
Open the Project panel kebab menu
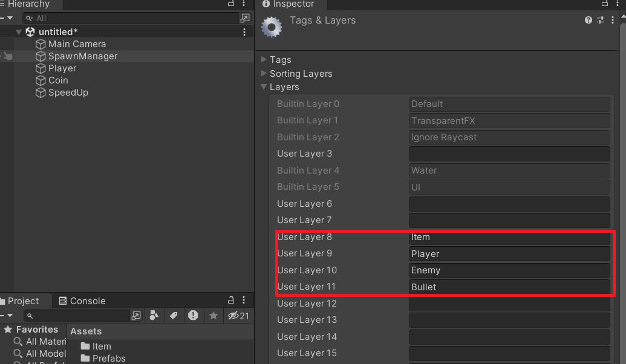(x=244, y=300)
